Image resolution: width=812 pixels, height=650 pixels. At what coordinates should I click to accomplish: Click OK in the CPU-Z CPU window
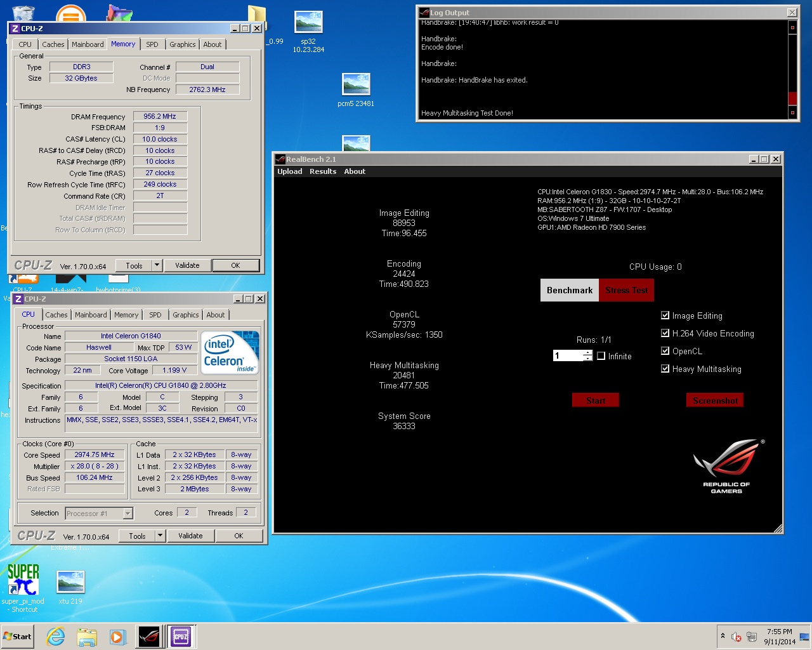coord(239,536)
